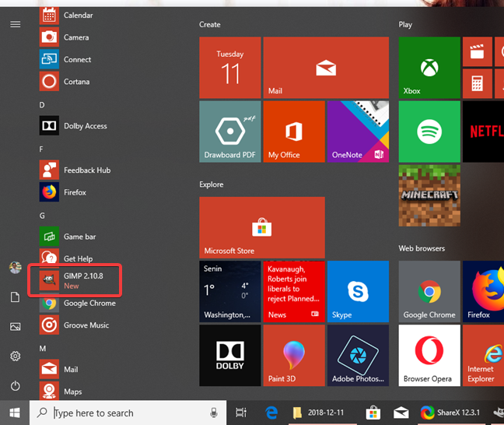Open the Netflix tile
Image resolution: width=504 pixels, height=425 pixels.
click(x=484, y=132)
